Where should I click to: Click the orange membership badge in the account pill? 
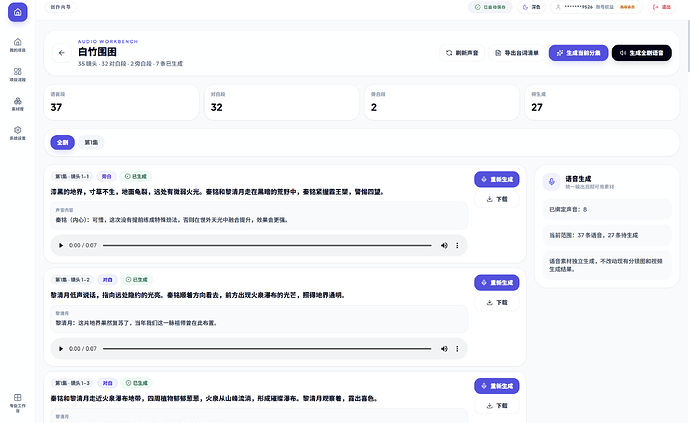pos(628,7)
